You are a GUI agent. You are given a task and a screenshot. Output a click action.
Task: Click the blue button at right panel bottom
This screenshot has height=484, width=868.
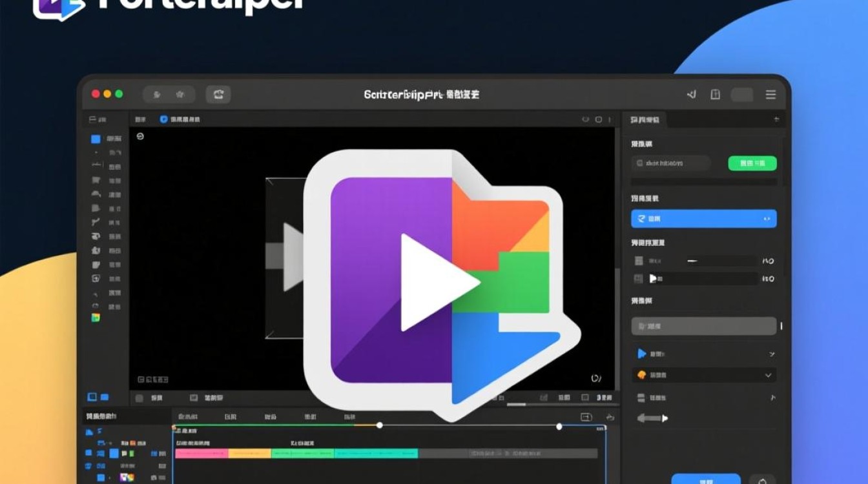coord(705,479)
